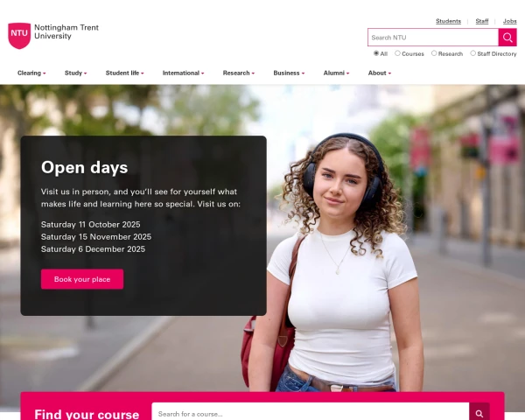This screenshot has height=420, width=525.
Task: Open the International menu
Action: click(183, 73)
